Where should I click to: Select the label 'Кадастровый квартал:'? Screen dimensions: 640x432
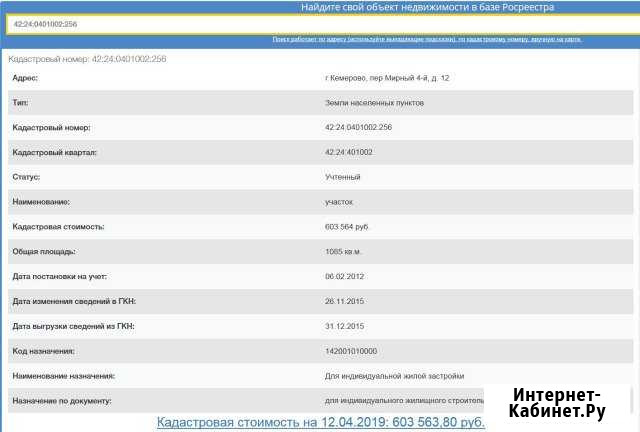pyautogui.click(x=54, y=152)
